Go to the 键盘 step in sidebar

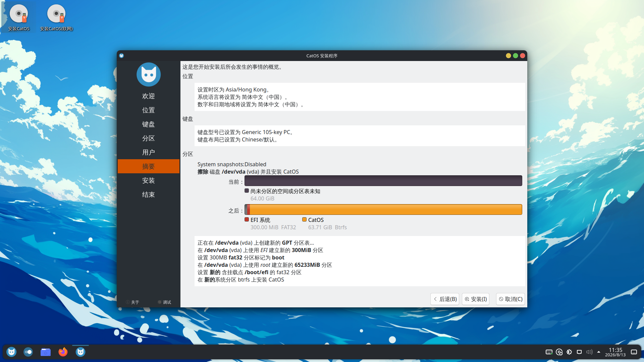tap(149, 124)
